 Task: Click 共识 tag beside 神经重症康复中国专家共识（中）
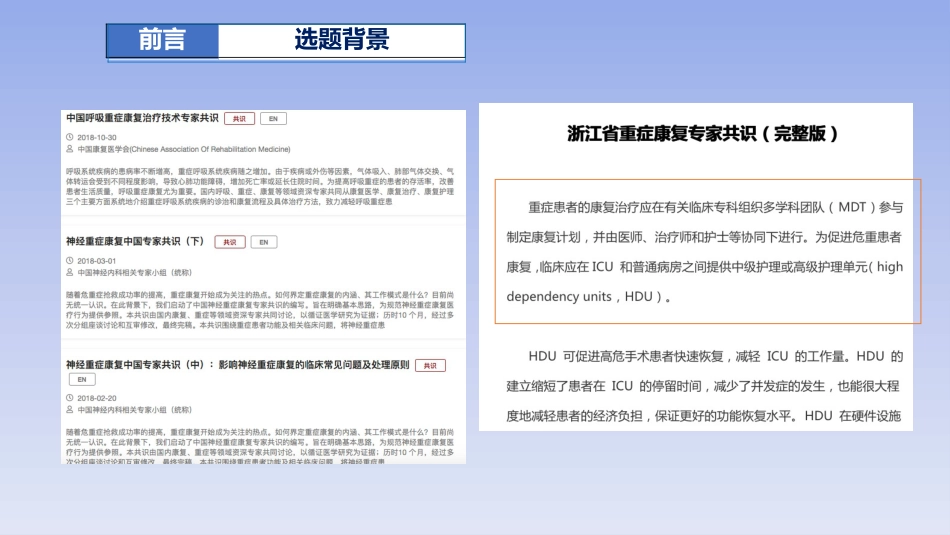(x=430, y=365)
